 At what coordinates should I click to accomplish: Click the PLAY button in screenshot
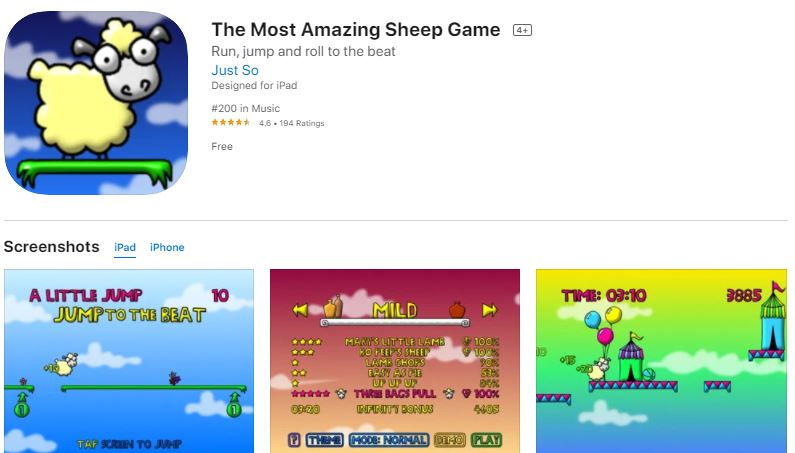click(486, 439)
